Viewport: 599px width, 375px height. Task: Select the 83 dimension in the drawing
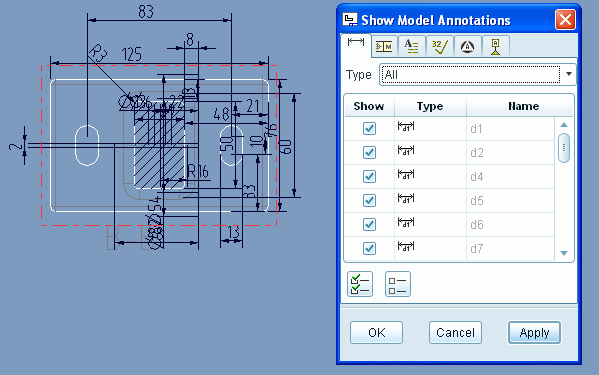point(146,12)
